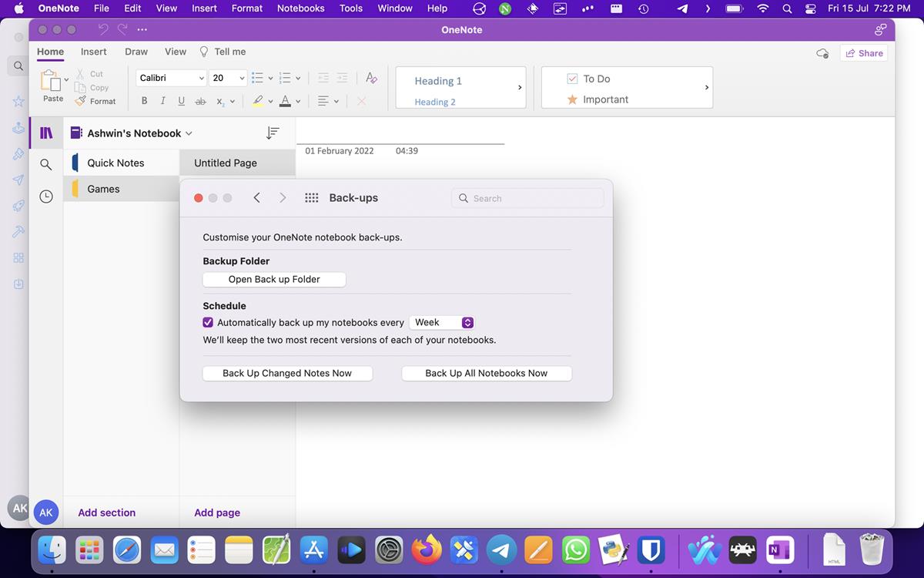Apply strikethrough to text
This screenshot has width=924, height=578.
(x=199, y=100)
